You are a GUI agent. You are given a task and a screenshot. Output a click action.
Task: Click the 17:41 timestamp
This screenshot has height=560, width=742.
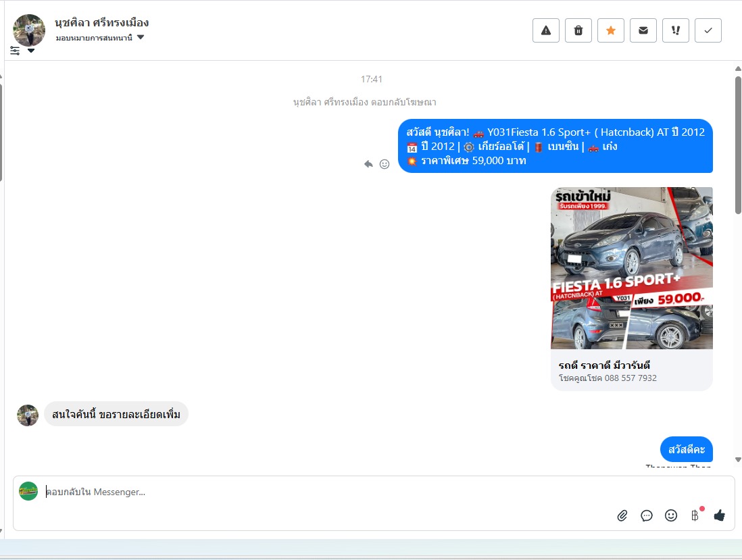(372, 79)
